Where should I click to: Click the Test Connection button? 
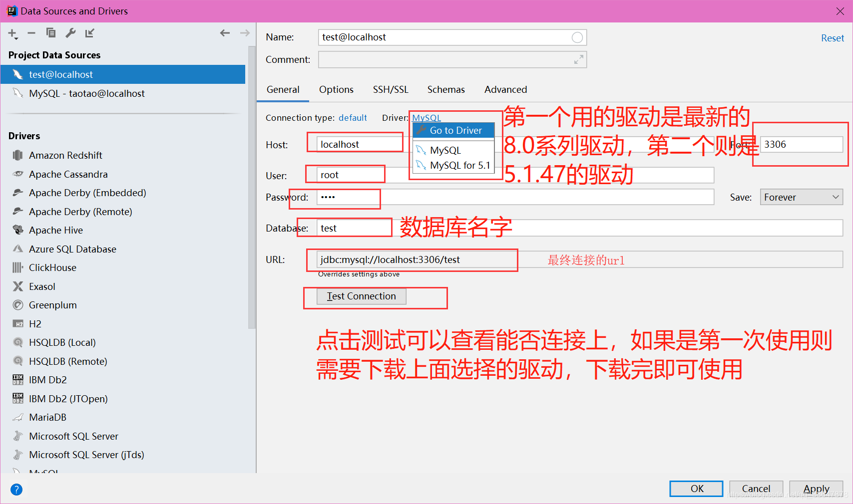(362, 296)
